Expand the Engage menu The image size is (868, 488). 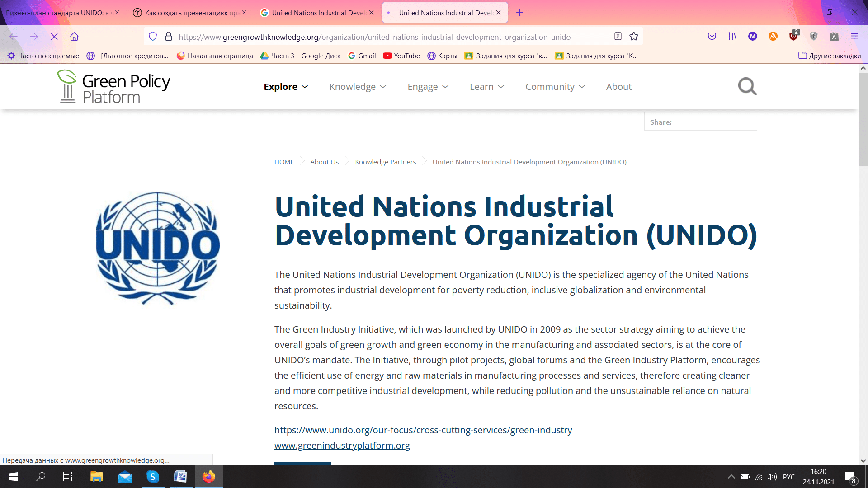[428, 87]
